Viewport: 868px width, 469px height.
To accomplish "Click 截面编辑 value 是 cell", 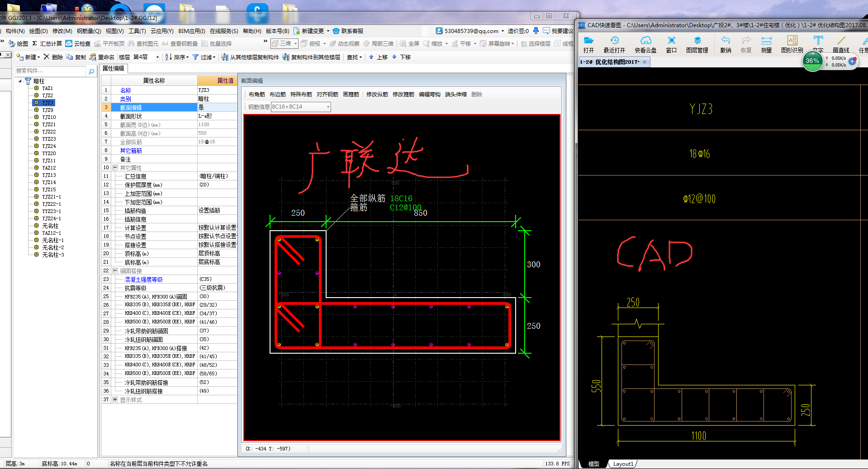I will [x=217, y=107].
